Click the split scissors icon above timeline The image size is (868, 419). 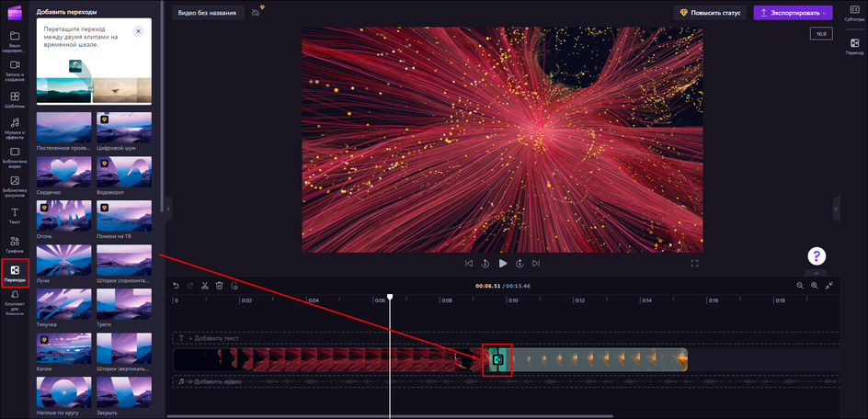205,286
